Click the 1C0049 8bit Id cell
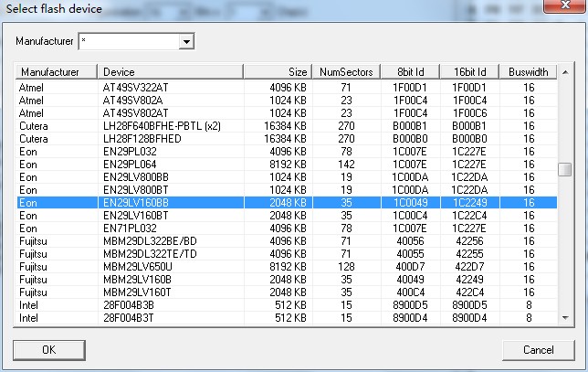588x372 pixels. pyautogui.click(x=410, y=203)
